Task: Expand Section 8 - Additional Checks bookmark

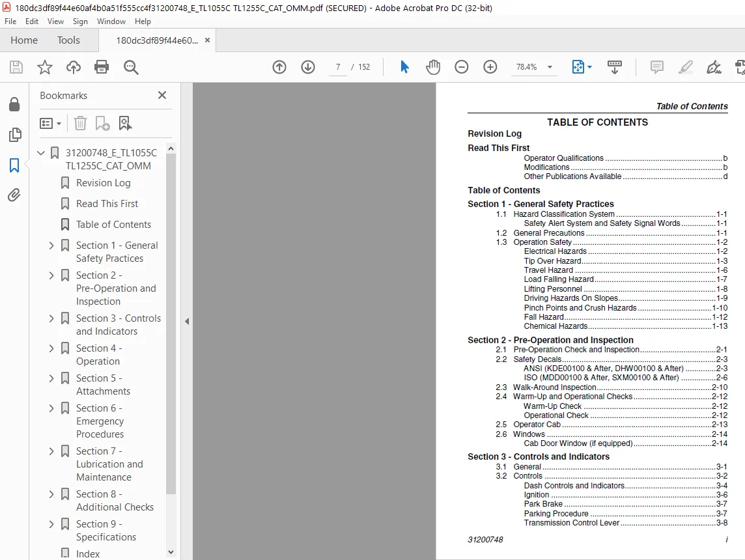Action: (51, 494)
